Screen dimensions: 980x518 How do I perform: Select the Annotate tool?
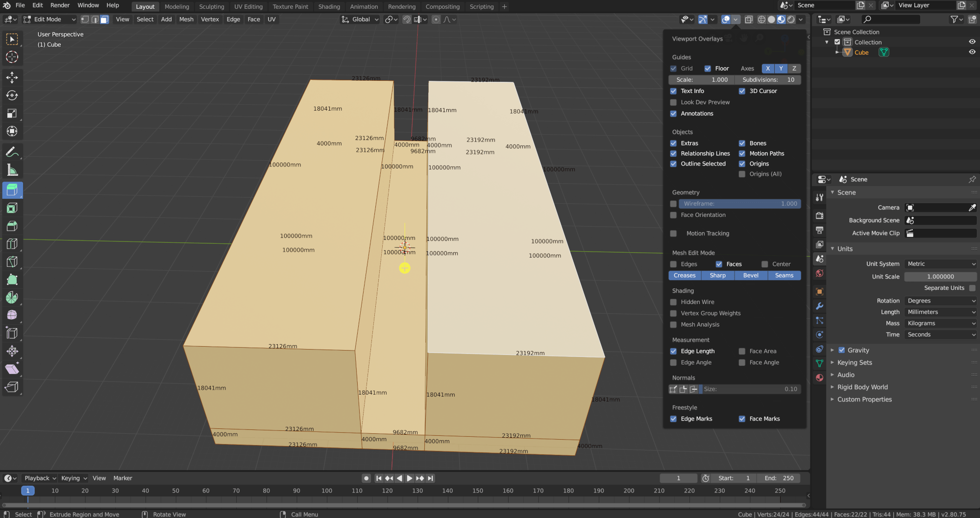click(x=12, y=152)
